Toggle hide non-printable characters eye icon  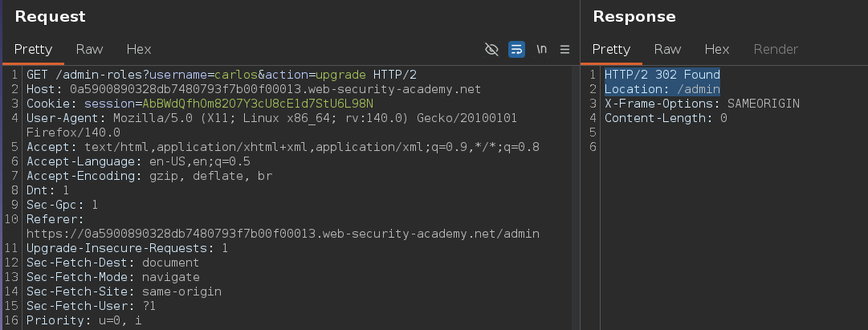tap(491, 49)
